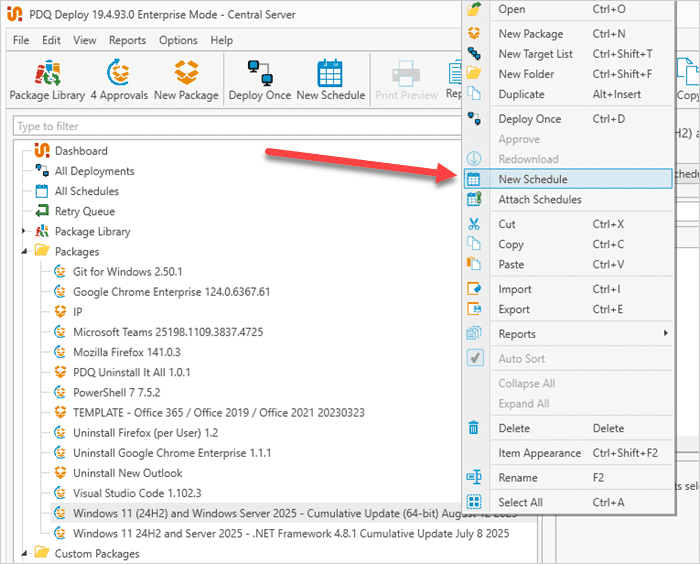Choose Export in context menu

(x=568, y=309)
